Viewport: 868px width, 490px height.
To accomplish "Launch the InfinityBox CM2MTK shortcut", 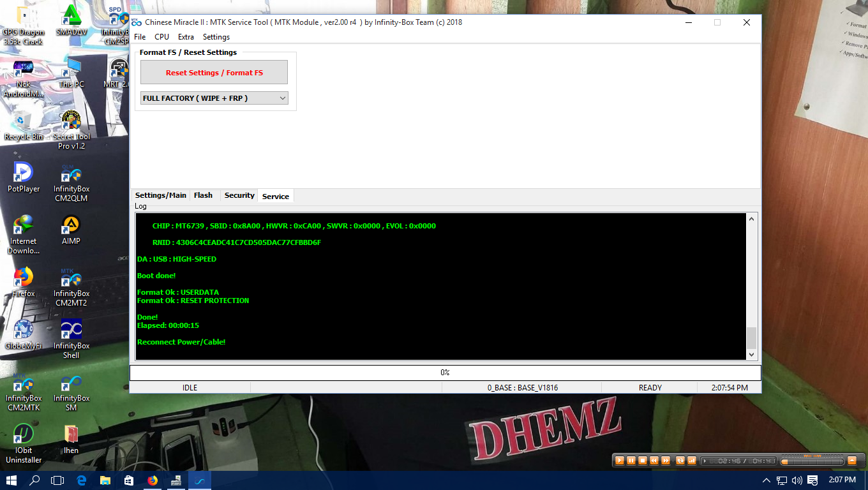I will [24, 392].
